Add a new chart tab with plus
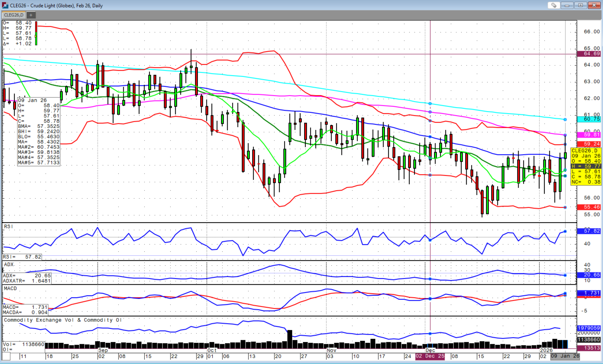Viewport: 603px width, 364px height. (x=31, y=15)
